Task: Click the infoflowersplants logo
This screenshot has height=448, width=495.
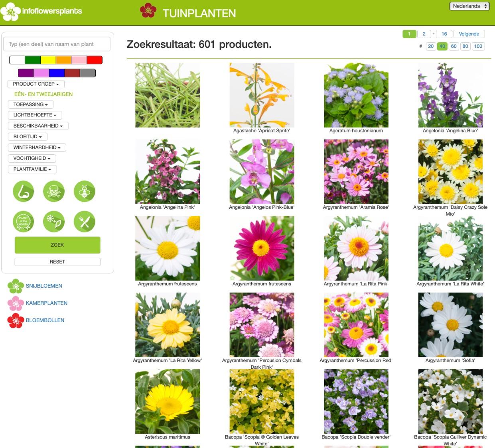Action: 41,12
